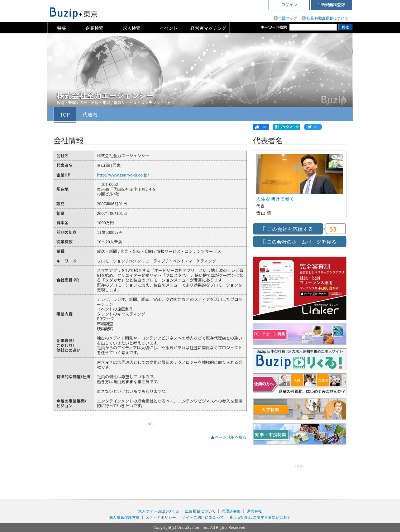Open the 特集 menu item
Image resolution: width=400 pixels, height=532 pixels.
[62, 28]
